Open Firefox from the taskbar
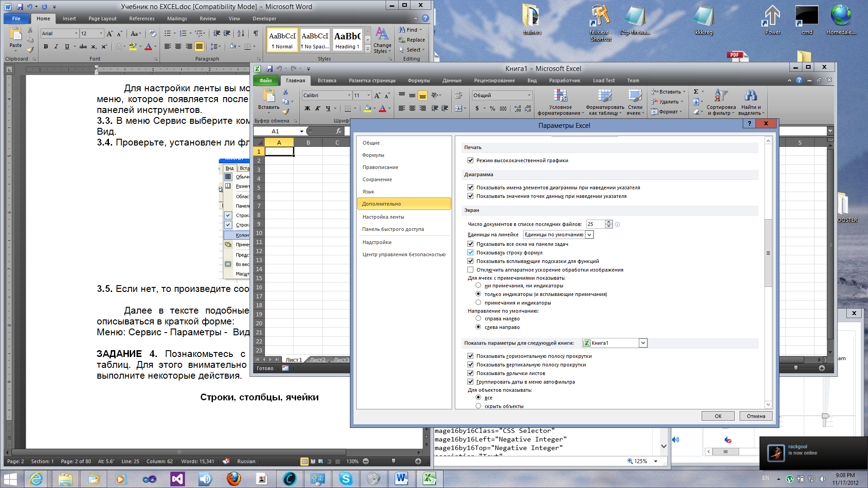This screenshot has height=488, width=868. [x=234, y=479]
